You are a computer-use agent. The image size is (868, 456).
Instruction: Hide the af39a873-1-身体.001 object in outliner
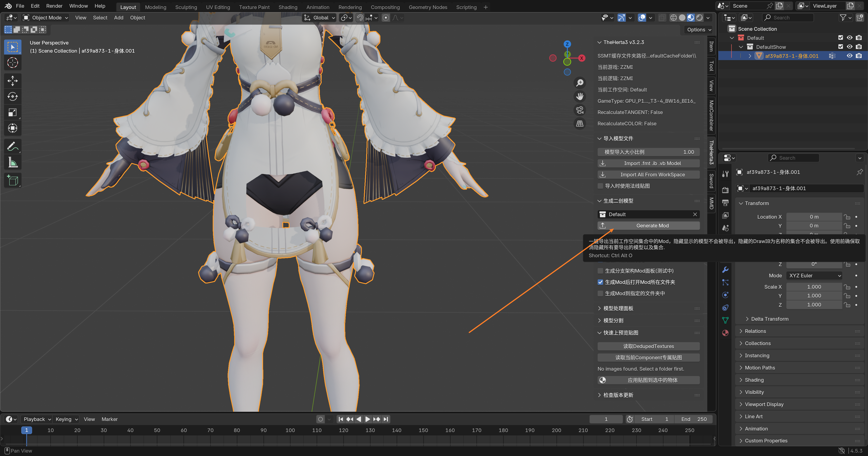tap(849, 56)
